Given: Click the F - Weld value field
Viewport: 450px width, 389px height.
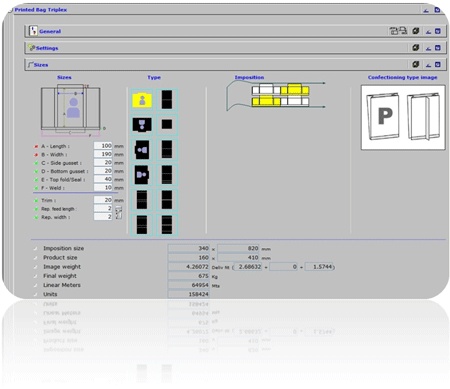Looking at the screenshot, I should [103, 187].
